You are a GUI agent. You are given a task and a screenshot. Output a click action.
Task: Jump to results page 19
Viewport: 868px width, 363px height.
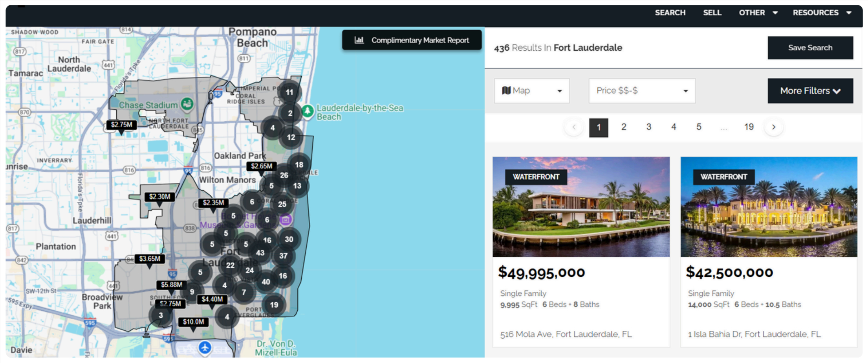point(749,127)
